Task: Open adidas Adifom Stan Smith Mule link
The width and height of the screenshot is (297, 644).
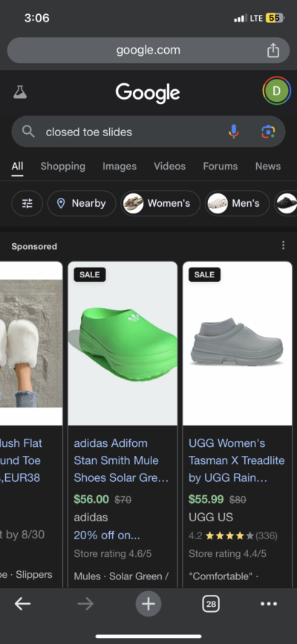Action: [x=121, y=460]
